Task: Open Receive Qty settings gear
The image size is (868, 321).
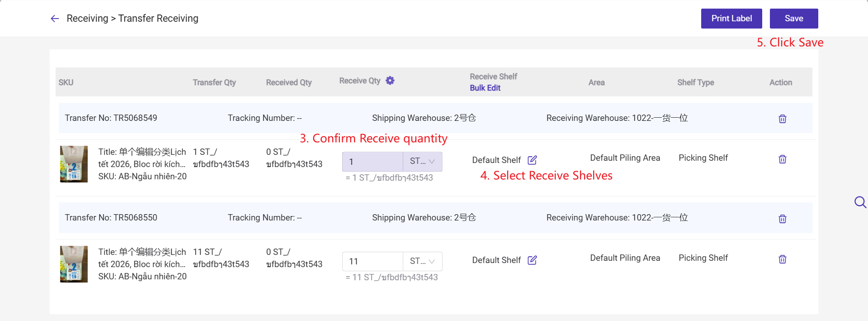Action: point(390,81)
